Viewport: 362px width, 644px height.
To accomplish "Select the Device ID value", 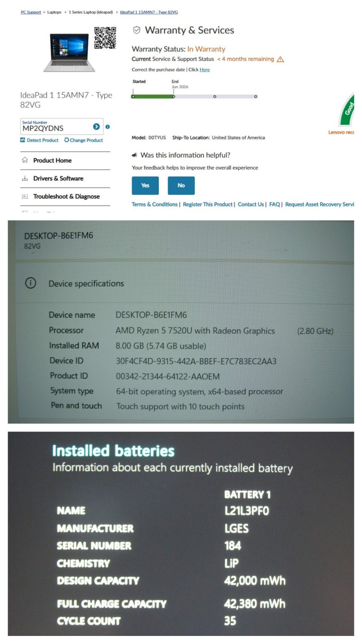I will point(196,361).
